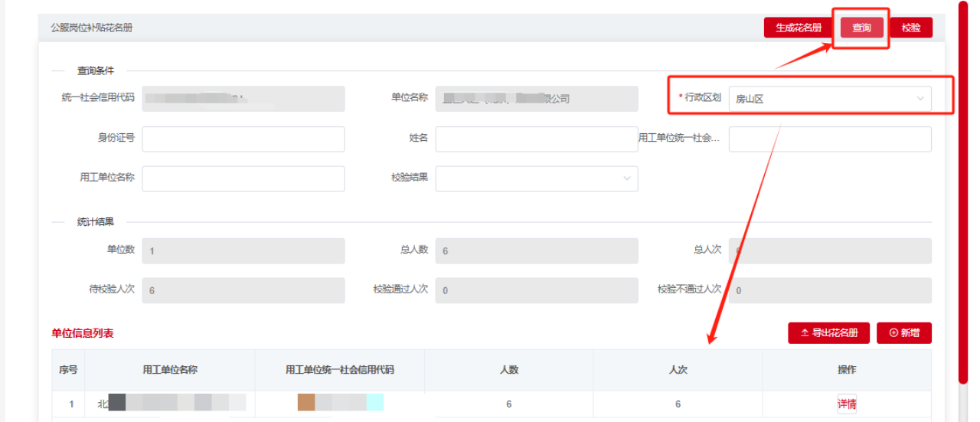980x422 pixels.
Task: Select the 用工单位名称 input field
Action: [243, 178]
